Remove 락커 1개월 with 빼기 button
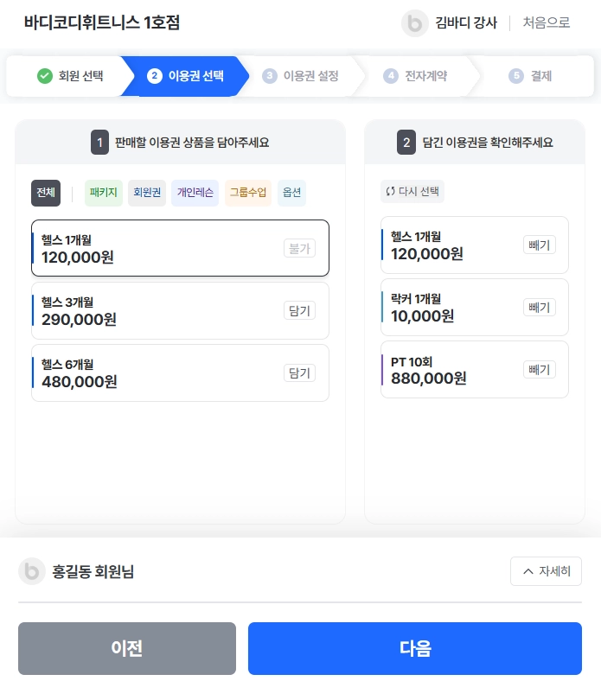The width and height of the screenshot is (601, 700). coord(539,308)
